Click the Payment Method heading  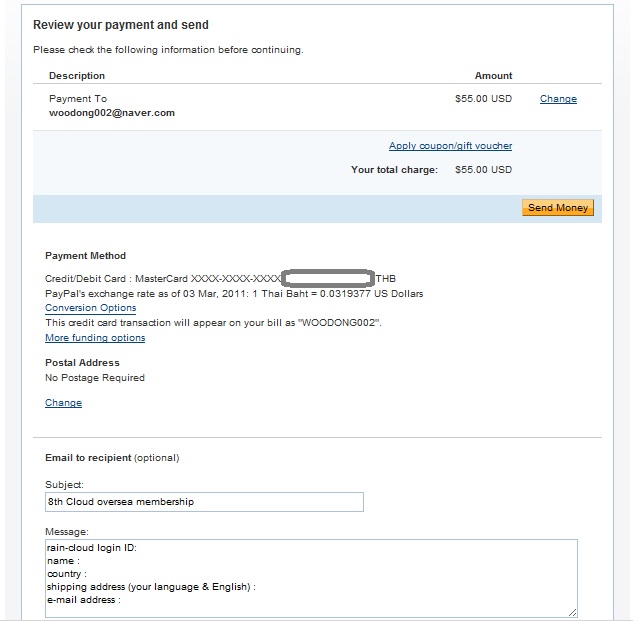click(86, 256)
